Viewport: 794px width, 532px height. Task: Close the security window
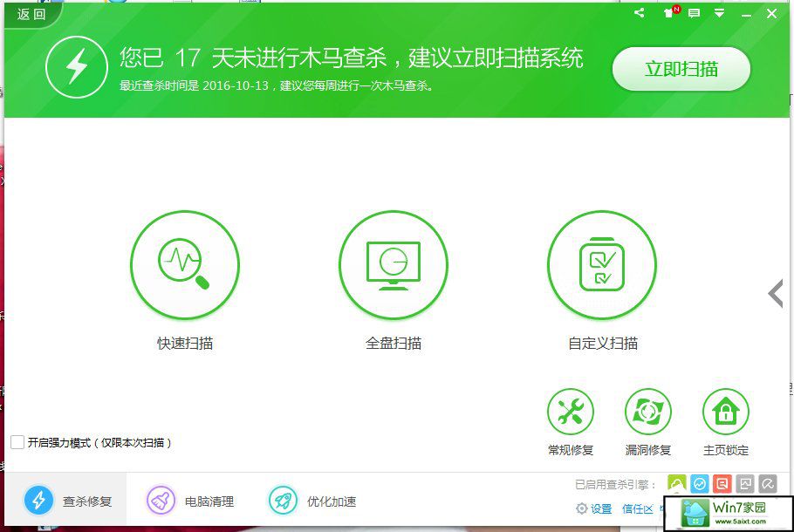tap(771, 13)
